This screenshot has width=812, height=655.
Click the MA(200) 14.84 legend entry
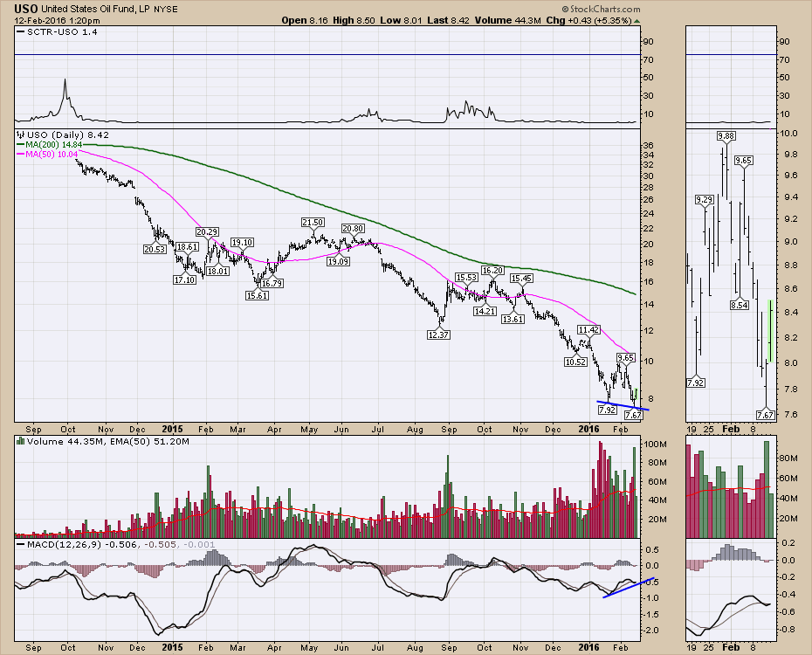(x=50, y=144)
